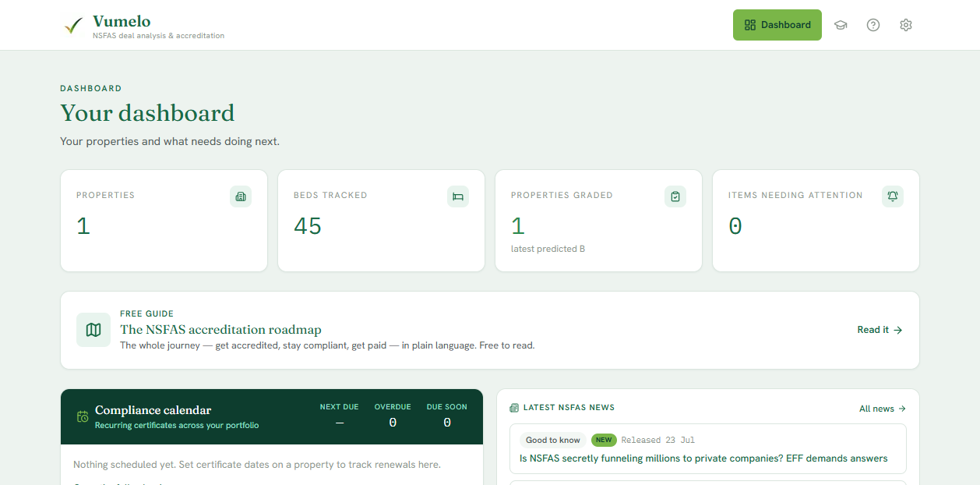Viewport: 980px width, 485px height.
Task: Open the graduation cap learning icon
Action: 841,25
